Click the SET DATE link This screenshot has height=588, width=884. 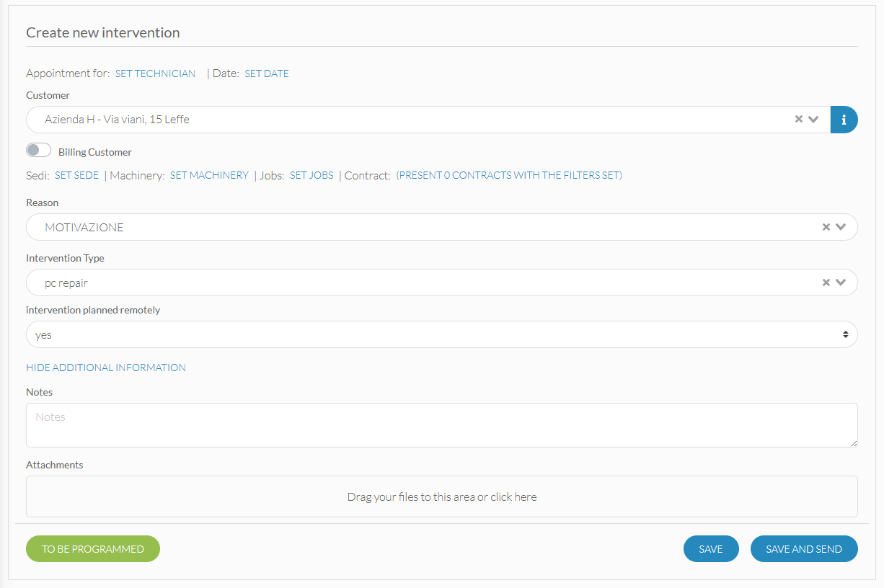(x=267, y=73)
